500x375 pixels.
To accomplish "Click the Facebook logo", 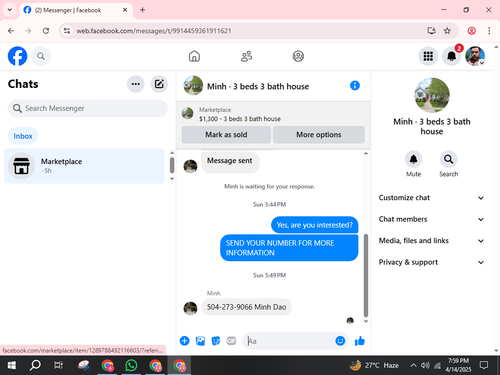I will 17,56.
